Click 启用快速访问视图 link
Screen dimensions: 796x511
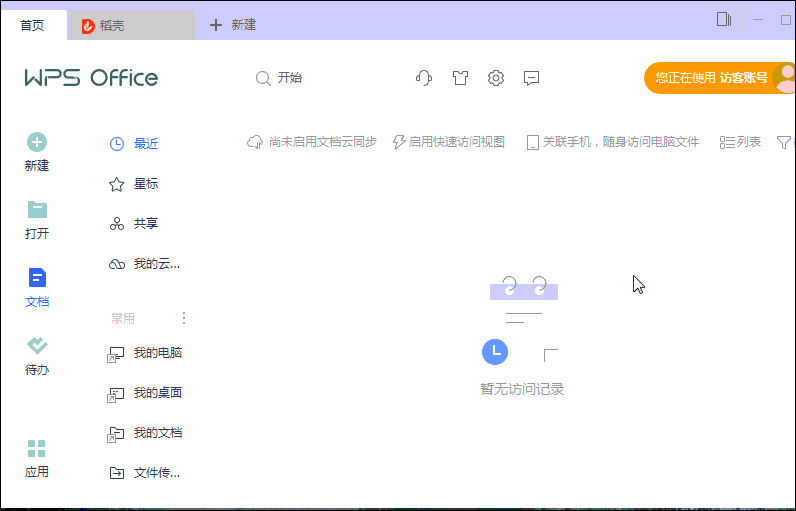point(449,142)
